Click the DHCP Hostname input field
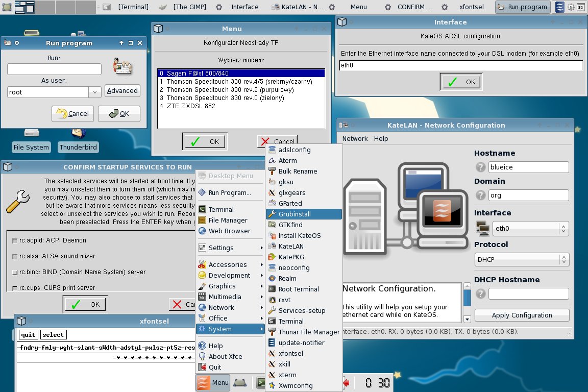This screenshot has width=588, height=392. pyautogui.click(x=528, y=293)
